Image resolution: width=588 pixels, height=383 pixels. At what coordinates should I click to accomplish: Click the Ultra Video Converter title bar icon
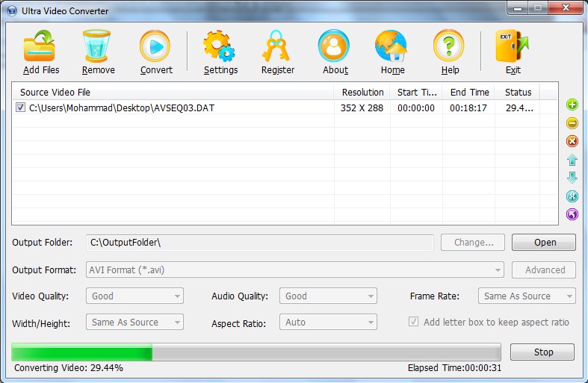pyautogui.click(x=12, y=11)
